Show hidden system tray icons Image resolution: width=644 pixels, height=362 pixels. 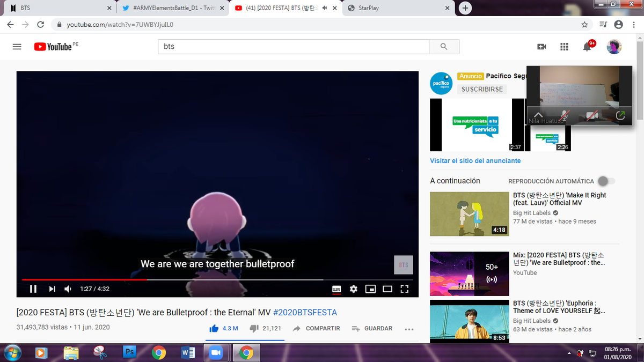point(569,353)
